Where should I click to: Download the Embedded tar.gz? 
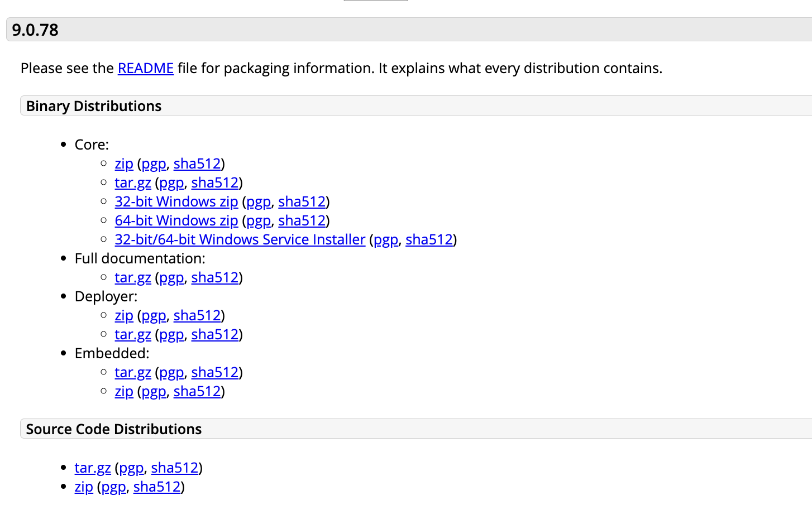(133, 372)
